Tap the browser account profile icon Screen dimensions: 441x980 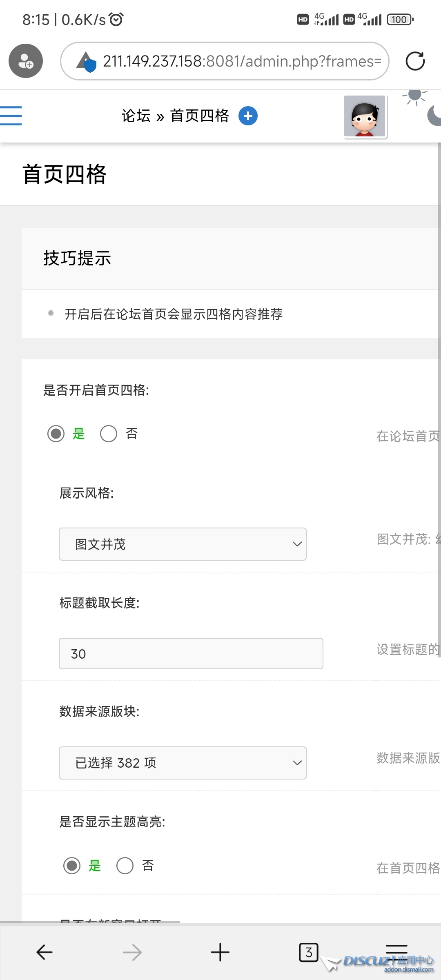tap(26, 61)
